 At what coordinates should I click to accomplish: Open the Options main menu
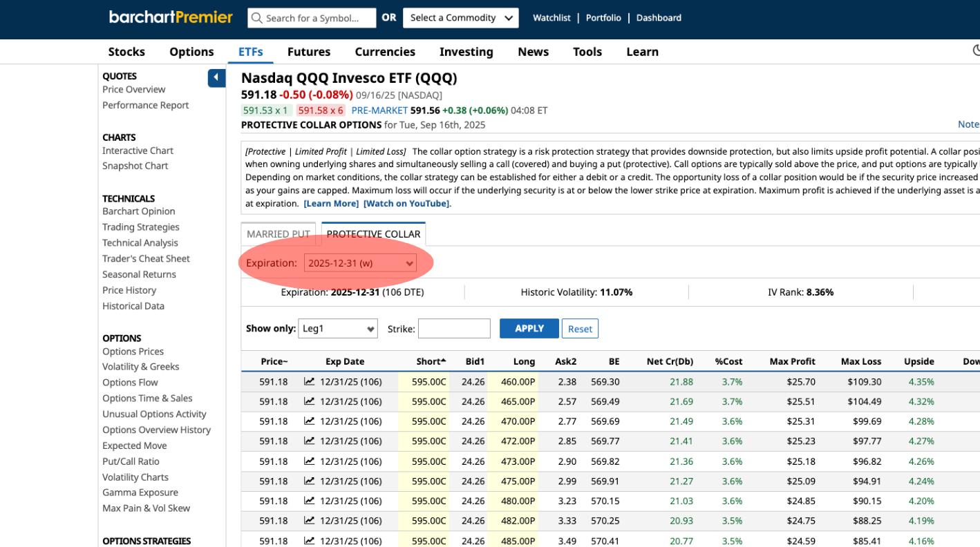click(191, 52)
